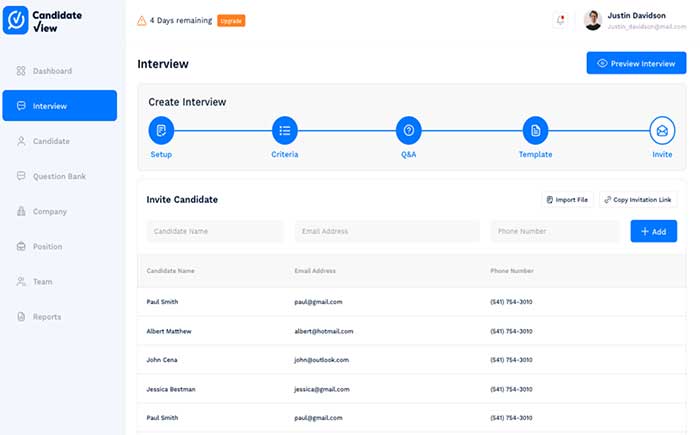
Task: Click Candidate Name column header
Action: click(x=171, y=271)
